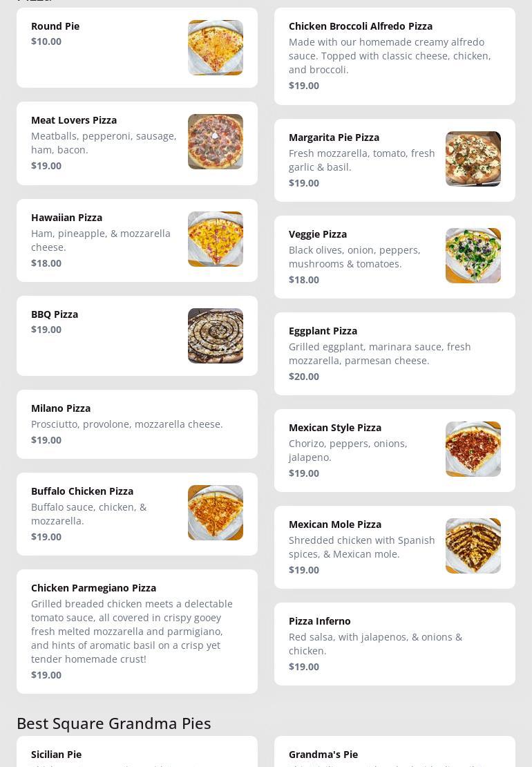
Task: Open the Chicken Broccoli Alfredo Pizza item
Action: tap(360, 26)
